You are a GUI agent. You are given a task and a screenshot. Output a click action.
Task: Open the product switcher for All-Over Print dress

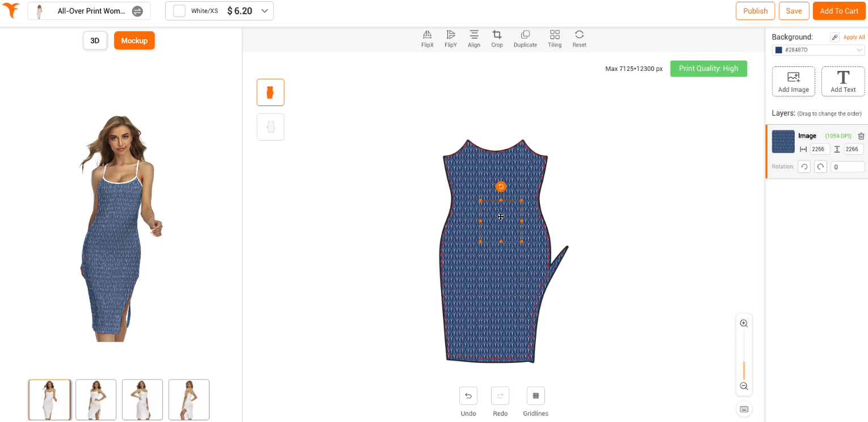tap(137, 11)
